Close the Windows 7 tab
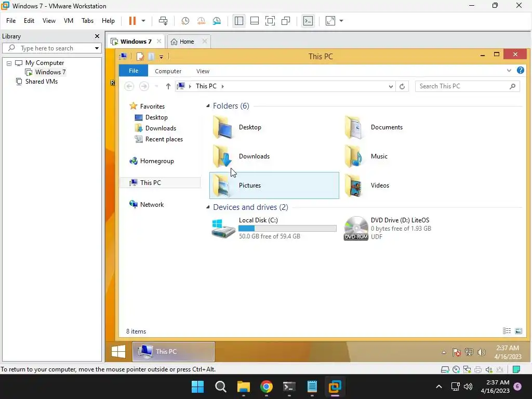This screenshot has height=399, width=532. pos(159,41)
